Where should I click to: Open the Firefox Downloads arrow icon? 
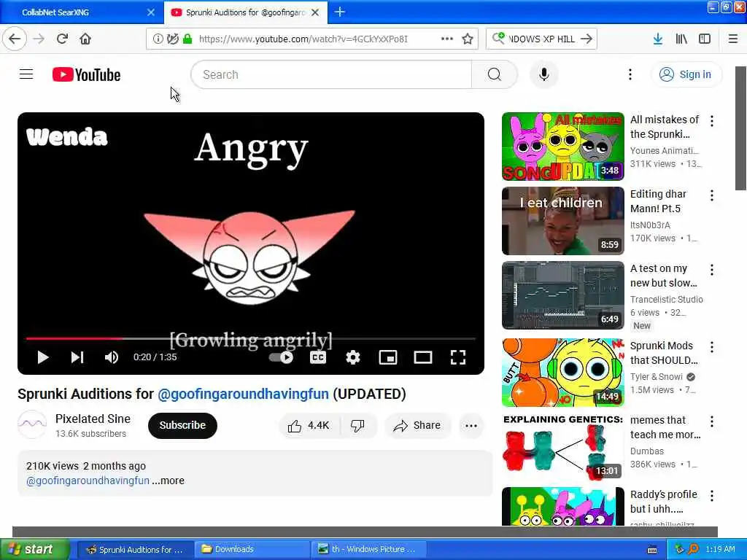coord(658,39)
